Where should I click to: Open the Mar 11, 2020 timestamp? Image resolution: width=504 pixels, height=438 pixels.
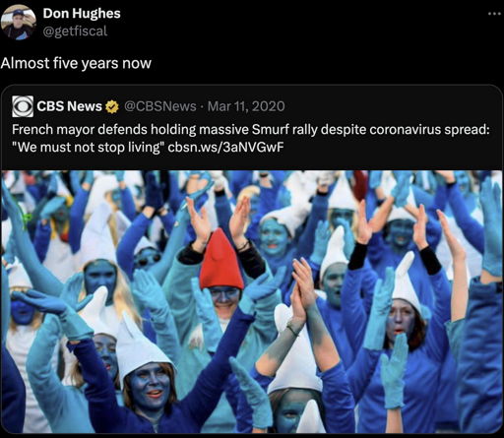[246, 106]
